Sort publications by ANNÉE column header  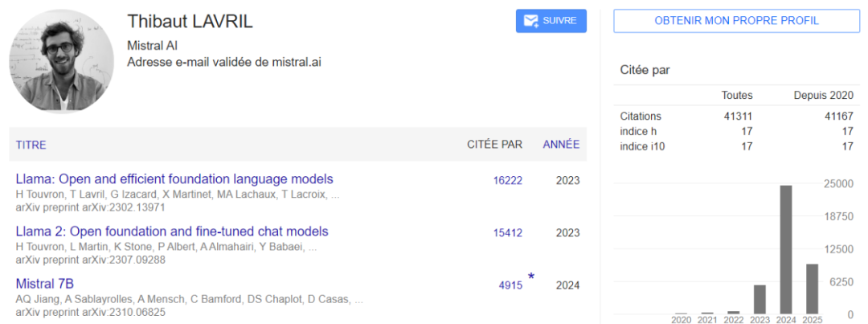tap(560, 145)
